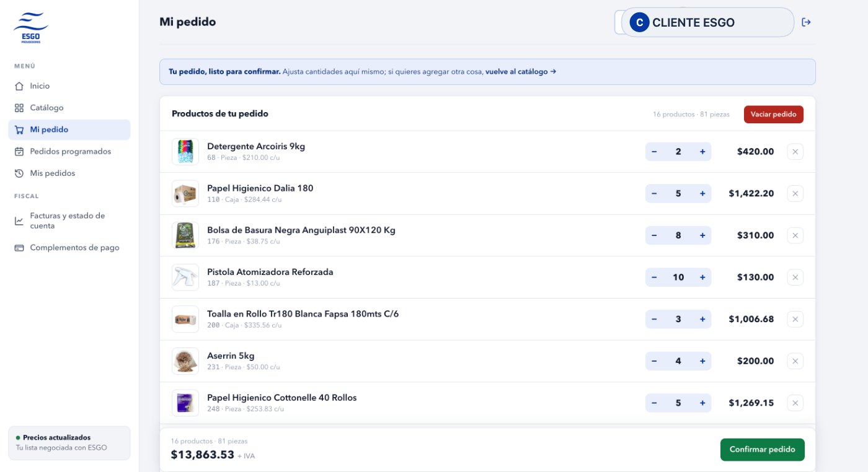Decrease quantity of Bolsa de Basura Negra
The height and width of the screenshot is (472, 868).
[x=654, y=235]
